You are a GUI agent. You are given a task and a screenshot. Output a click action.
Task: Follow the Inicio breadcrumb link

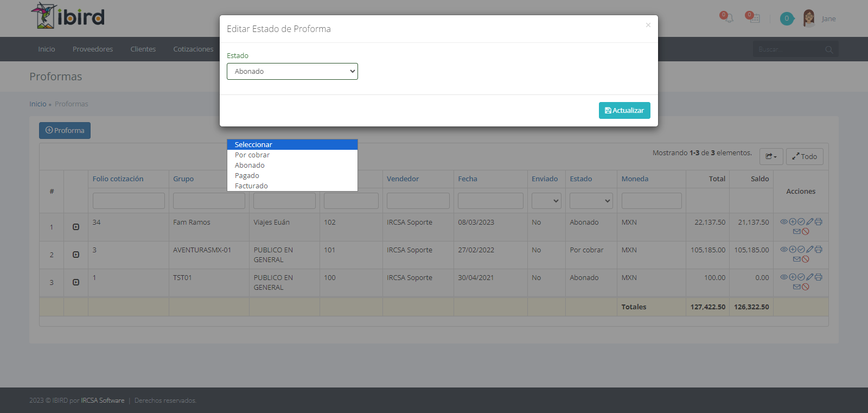pos(38,104)
